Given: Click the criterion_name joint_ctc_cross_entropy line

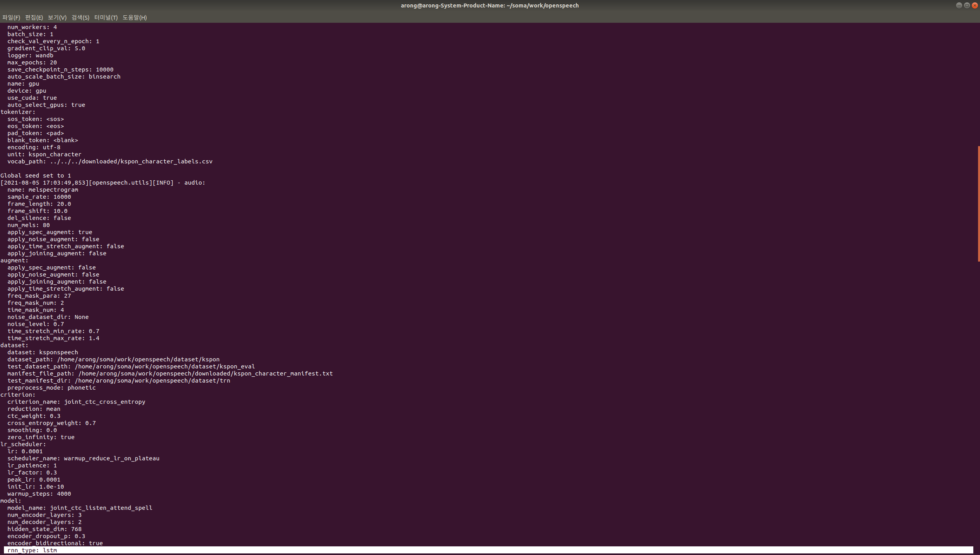Looking at the screenshot, I should pos(76,402).
